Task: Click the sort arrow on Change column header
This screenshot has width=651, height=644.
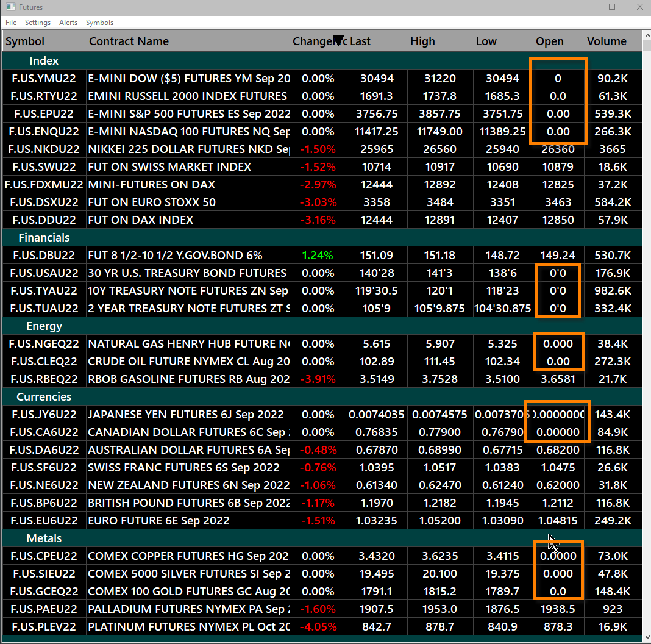Action: pyautogui.click(x=338, y=40)
